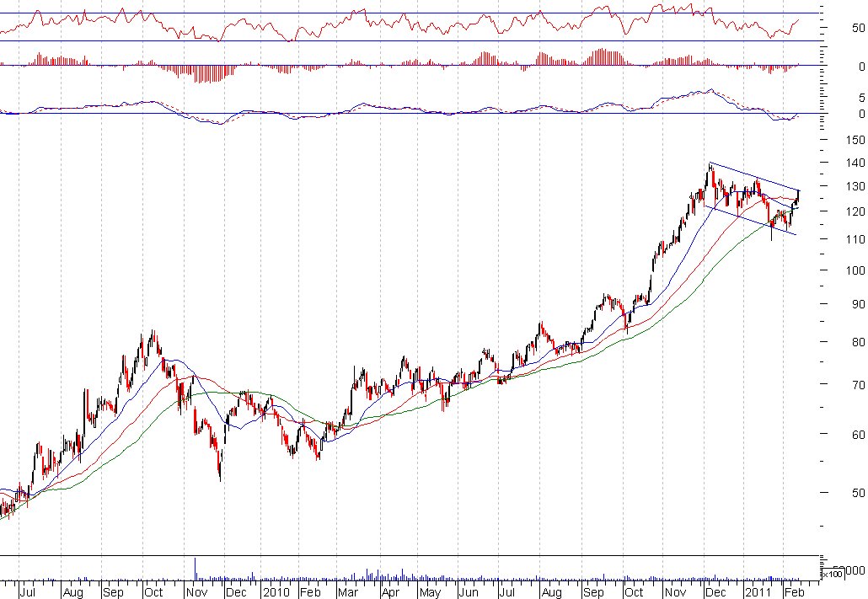Select the 130 price axis label
This screenshot has height=599, width=868.
click(855, 186)
